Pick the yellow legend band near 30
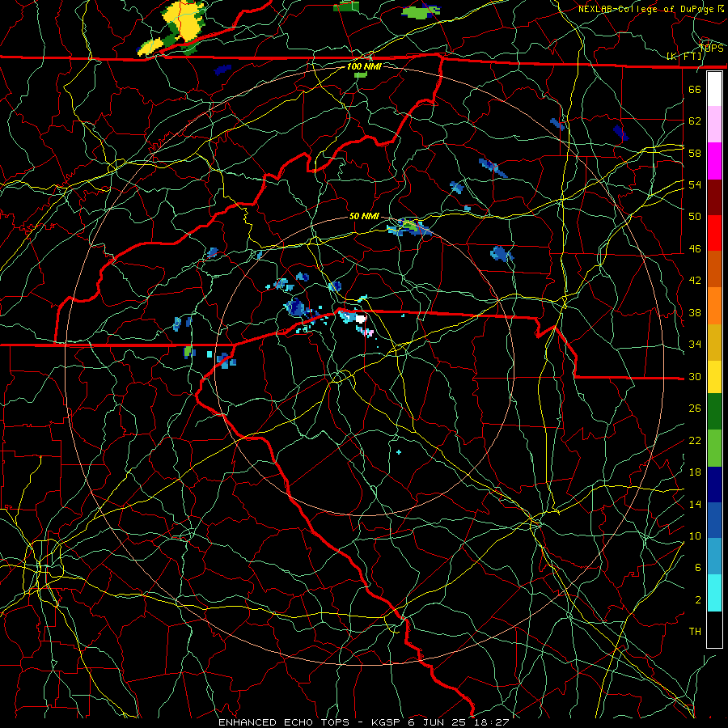728x728 pixels. click(x=714, y=377)
